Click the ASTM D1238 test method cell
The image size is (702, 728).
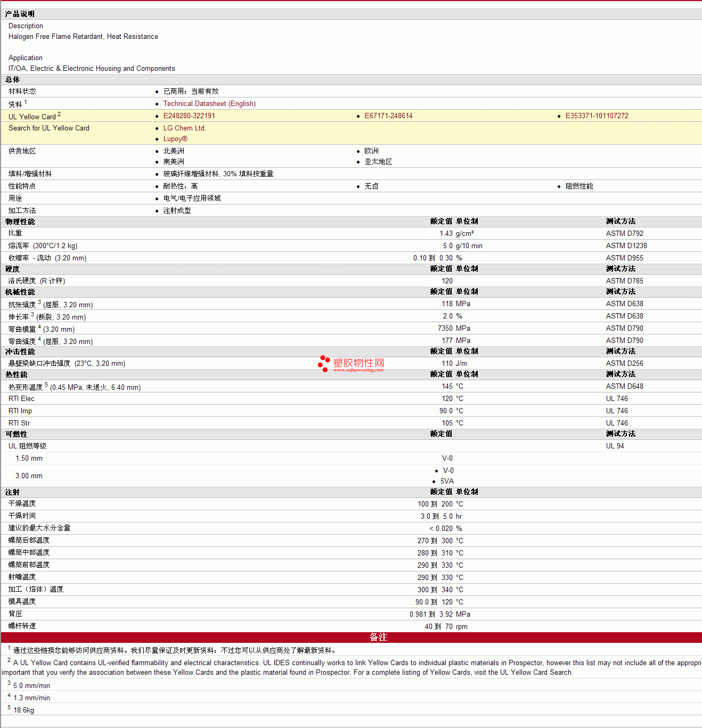[x=626, y=246]
